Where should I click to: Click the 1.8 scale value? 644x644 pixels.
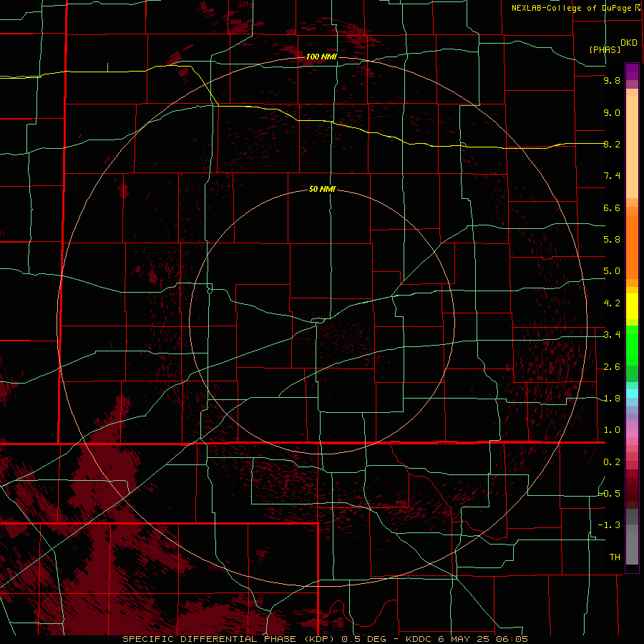click(612, 399)
